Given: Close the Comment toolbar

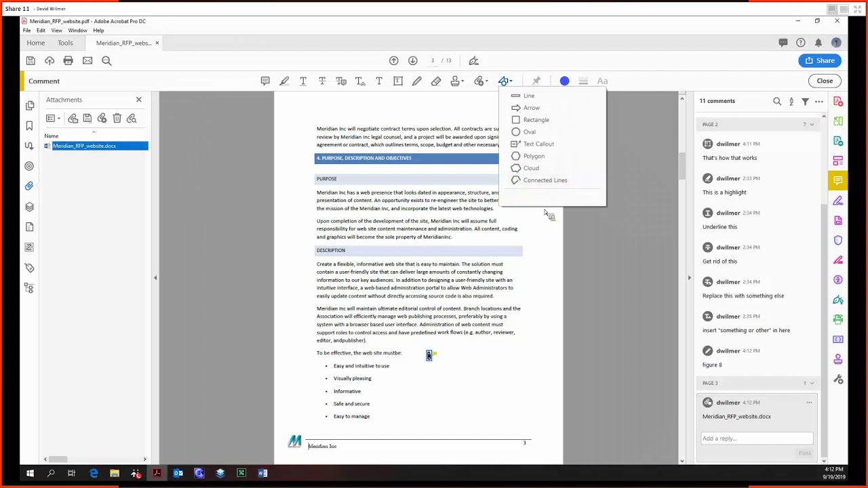Looking at the screenshot, I should point(825,81).
